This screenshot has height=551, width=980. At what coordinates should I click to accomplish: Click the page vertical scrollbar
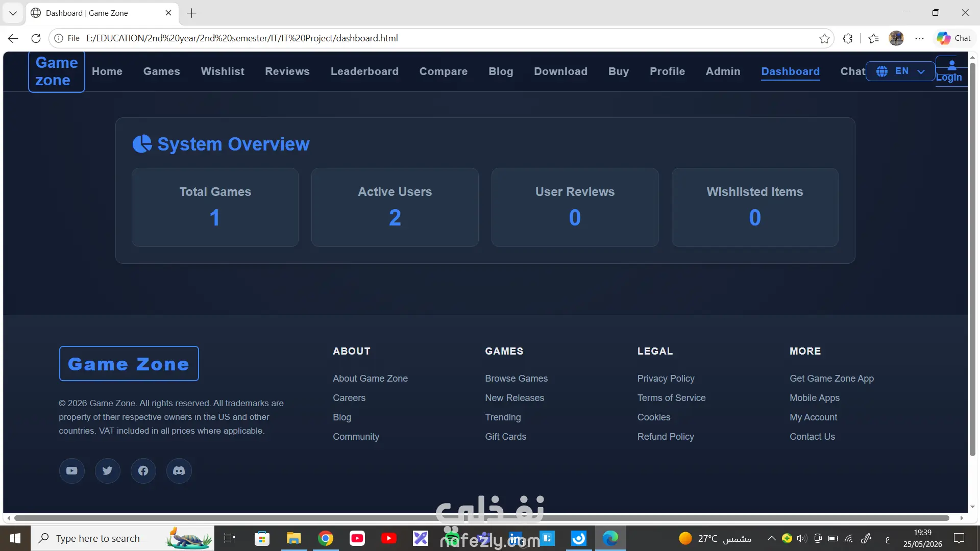tap(972, 260)
